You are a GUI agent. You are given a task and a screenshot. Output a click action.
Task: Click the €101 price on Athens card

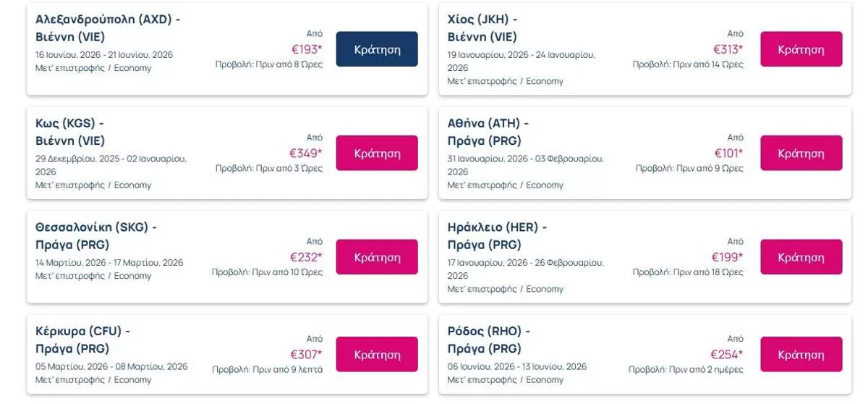click(x=728, y=153)
